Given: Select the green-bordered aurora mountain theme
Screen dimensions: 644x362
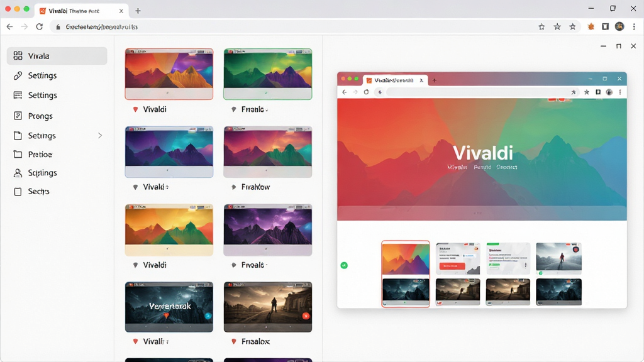Looking at the screenshot, I should [268, 74].
